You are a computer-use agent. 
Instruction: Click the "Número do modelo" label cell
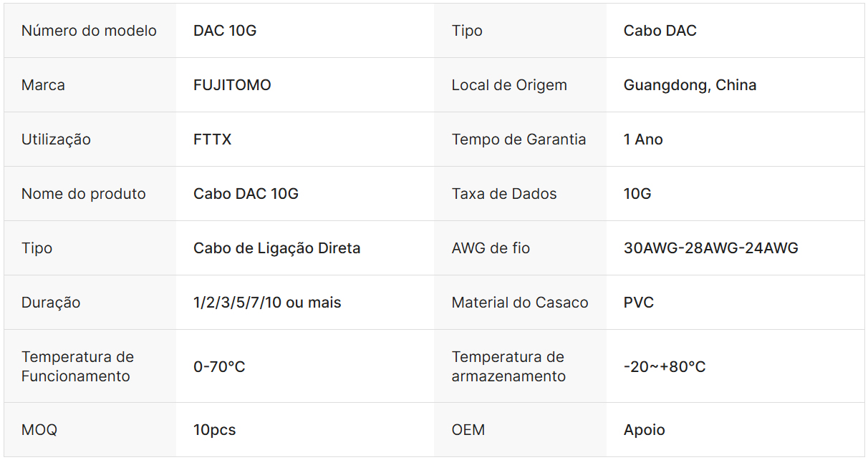pyautogui.click(x=89, y=31)
